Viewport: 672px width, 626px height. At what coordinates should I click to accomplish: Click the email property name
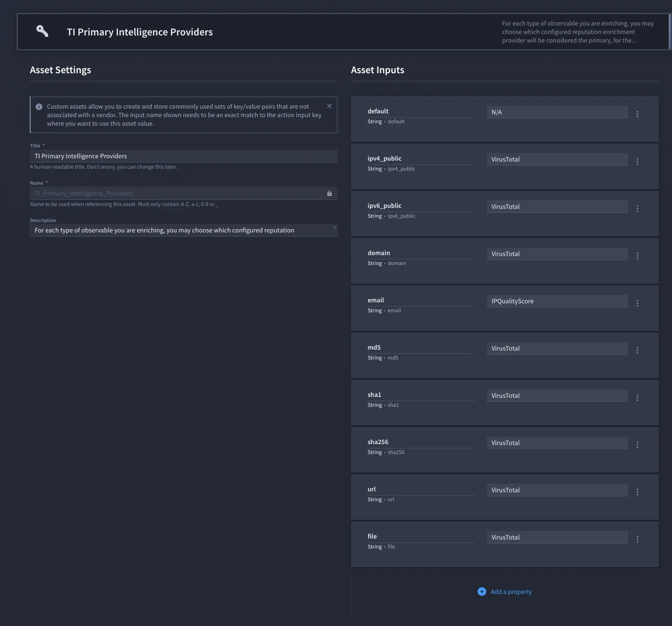click(375, 300)
